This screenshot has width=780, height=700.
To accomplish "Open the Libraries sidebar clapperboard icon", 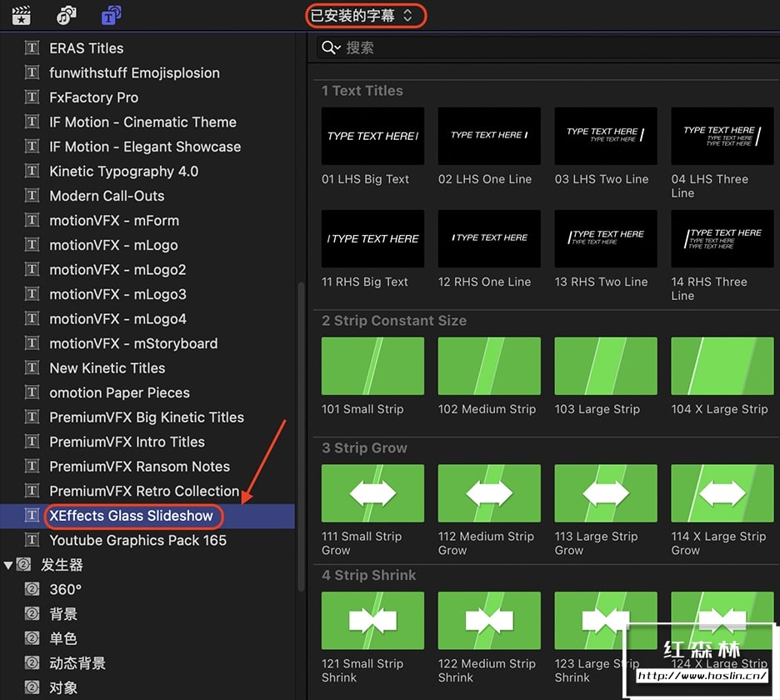I will point(21,16).
